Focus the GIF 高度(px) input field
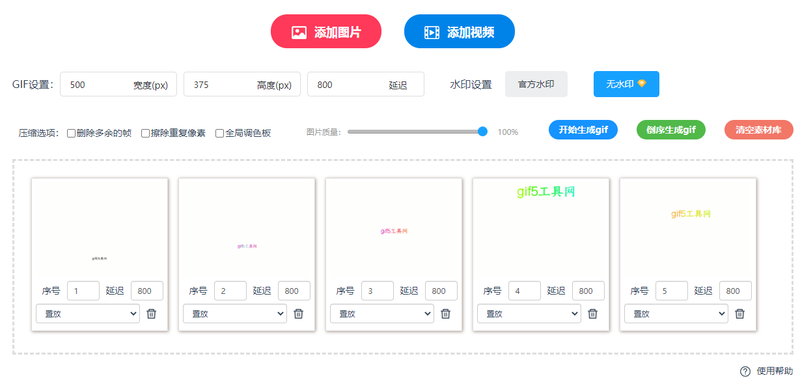 pos(242,84)
